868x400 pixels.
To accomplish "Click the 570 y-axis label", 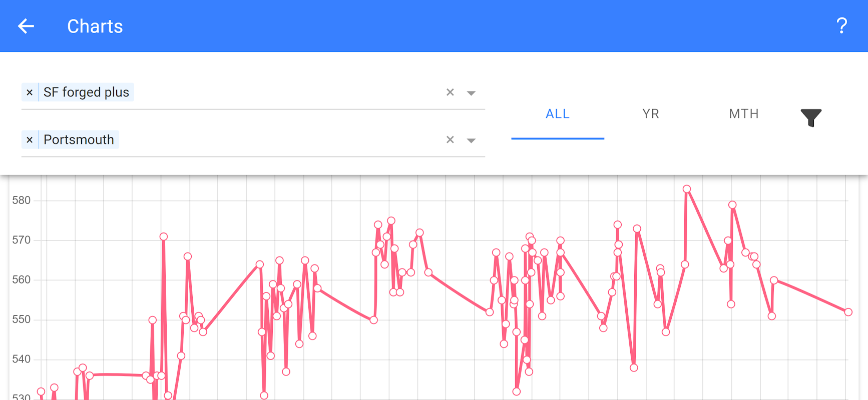I will coord(22,240).
